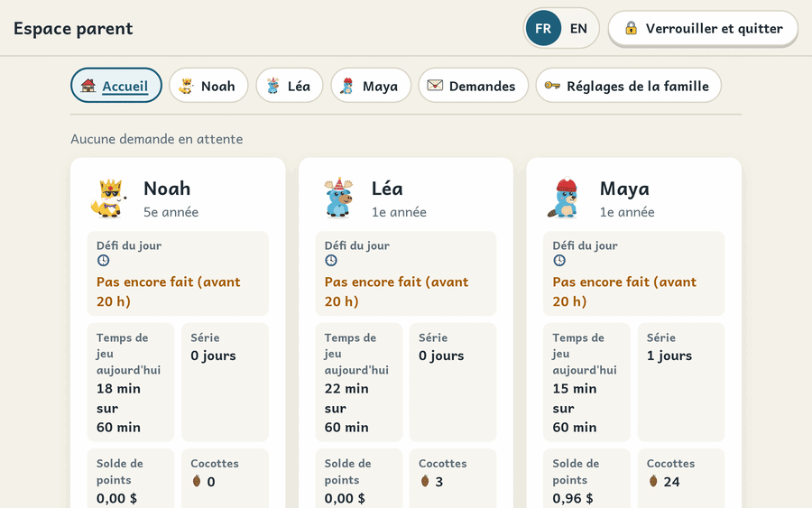Click the house icon on Accueil tab

[x=88, y=86]
